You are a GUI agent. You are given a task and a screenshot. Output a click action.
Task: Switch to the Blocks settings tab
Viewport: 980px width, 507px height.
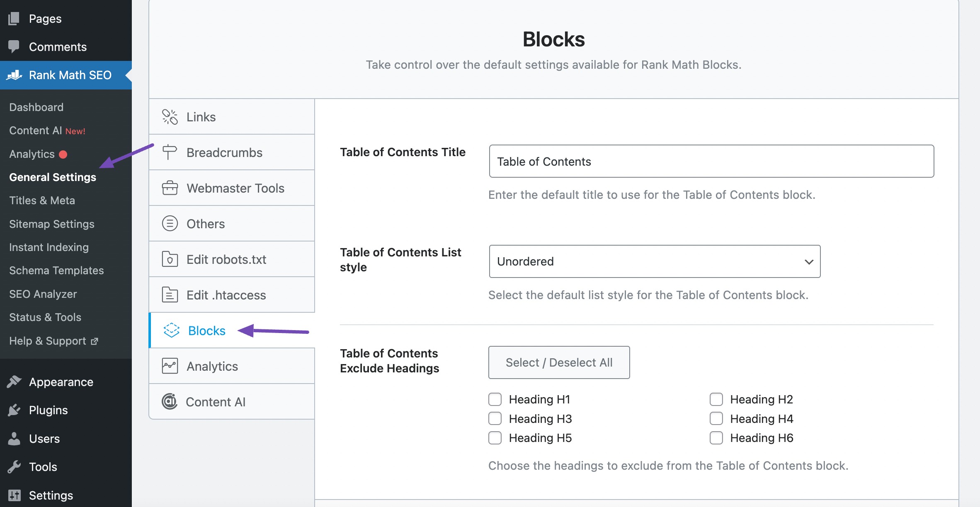coord(206,331)
